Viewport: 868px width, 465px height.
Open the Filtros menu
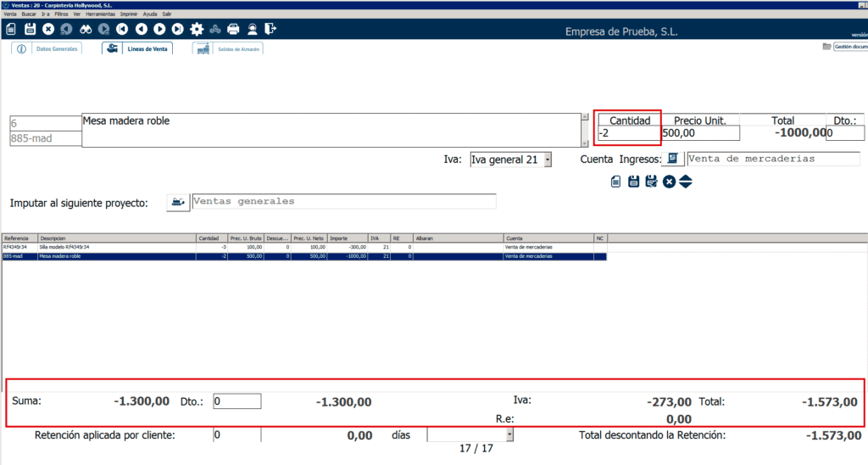pos(61,14)
